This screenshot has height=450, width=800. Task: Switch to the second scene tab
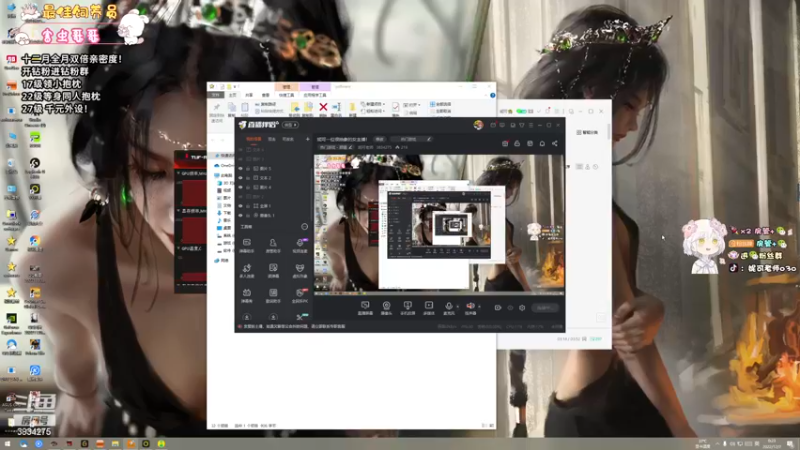(x=272, y=139)
